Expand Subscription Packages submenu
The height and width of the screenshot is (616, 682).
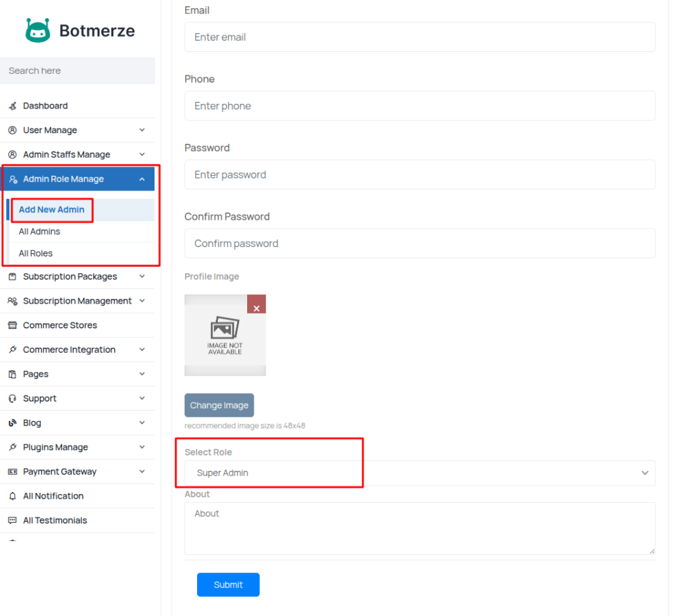pyautogui.click(x=142, y=276)
